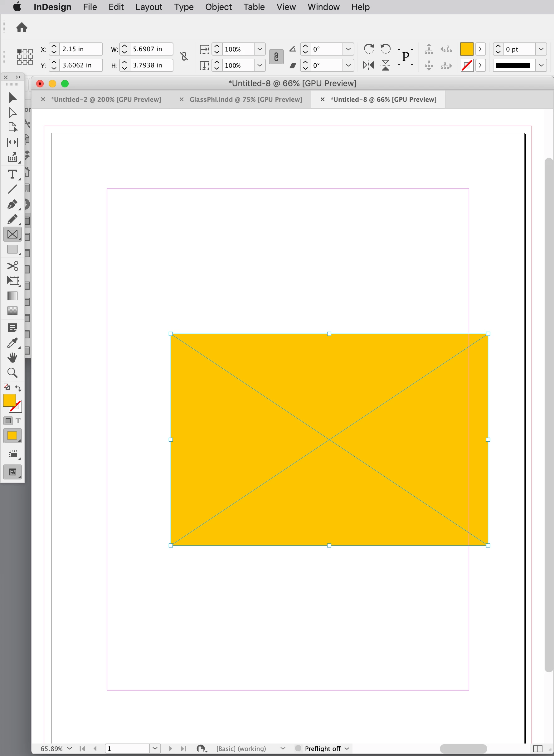The width and height of the screenshot is (554, 756).
Task: Flip selection vertically
Action: (x=386, y=65)
